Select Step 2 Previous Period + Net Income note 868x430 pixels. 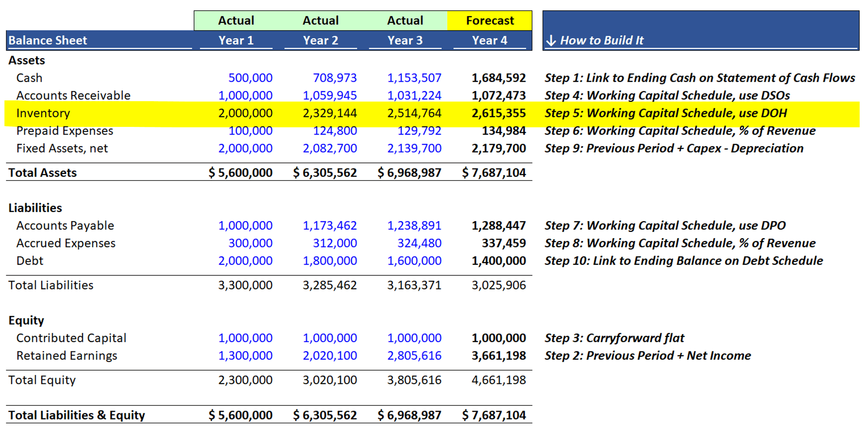(648, 356)
